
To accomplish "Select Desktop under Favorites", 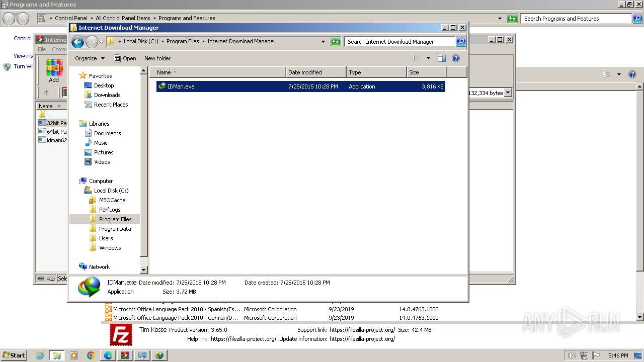I will click(x=104, y=85).
